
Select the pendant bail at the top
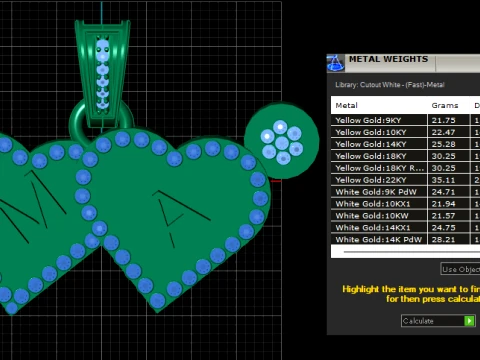tap(102, 73)
